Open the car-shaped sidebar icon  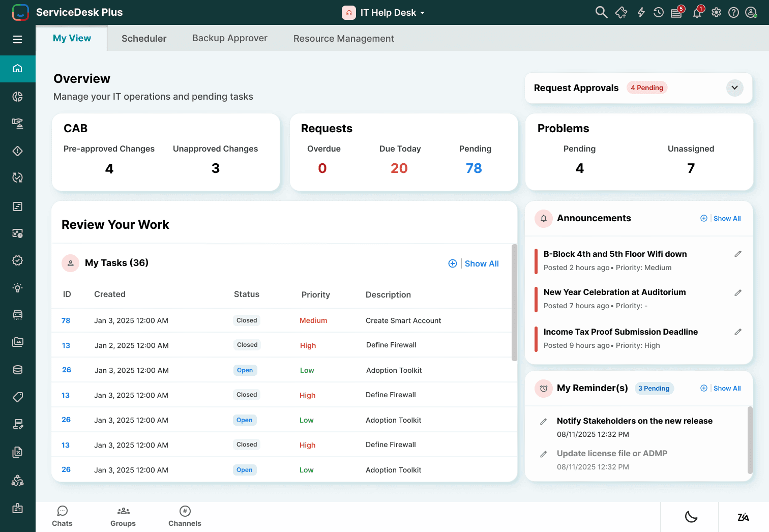tap(17, 314)
